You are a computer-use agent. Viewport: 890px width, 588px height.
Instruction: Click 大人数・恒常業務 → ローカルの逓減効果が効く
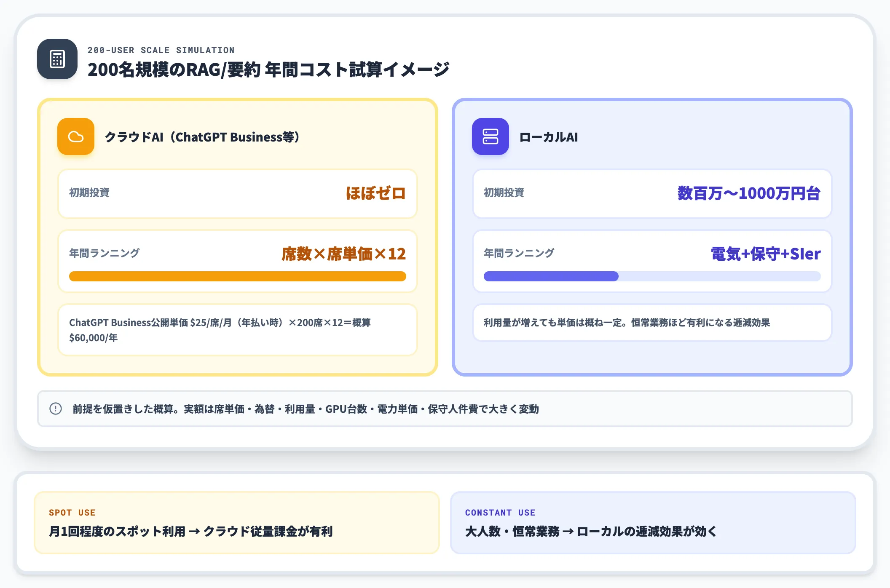(x=591, y=532)
